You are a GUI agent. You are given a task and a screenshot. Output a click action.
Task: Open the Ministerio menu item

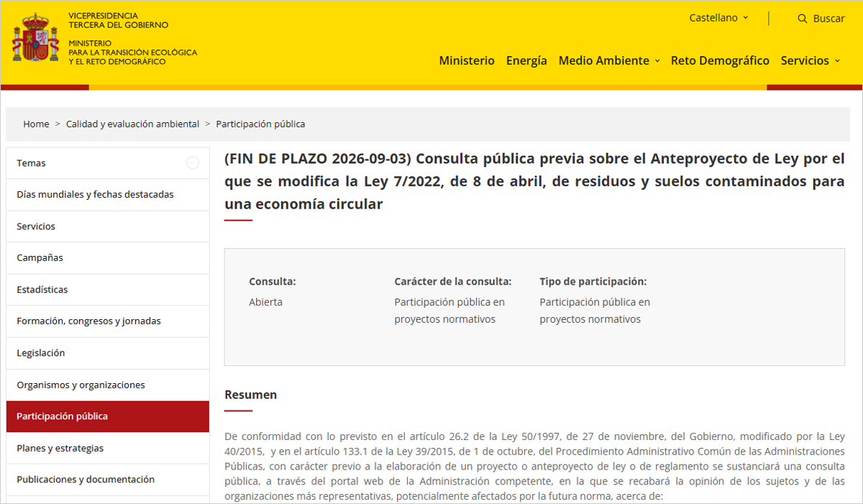coord(467,61)
